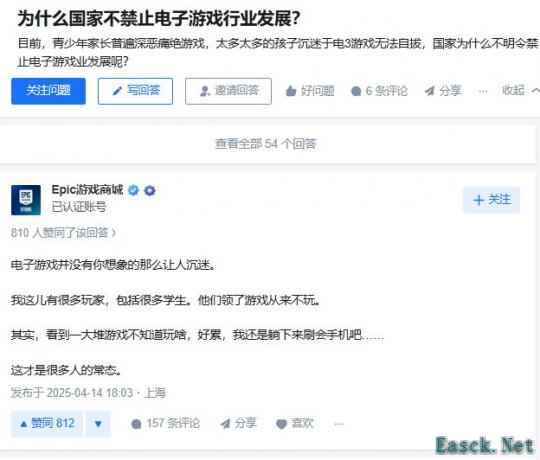Expand the 810 人赞同了该回答 voter list

pyautogui.click(x=63, y=233)
